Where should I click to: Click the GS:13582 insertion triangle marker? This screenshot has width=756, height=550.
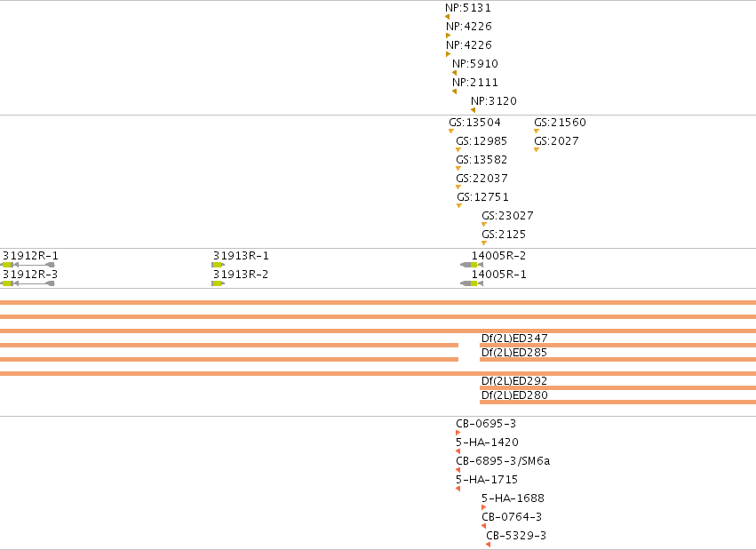[458, 169]
